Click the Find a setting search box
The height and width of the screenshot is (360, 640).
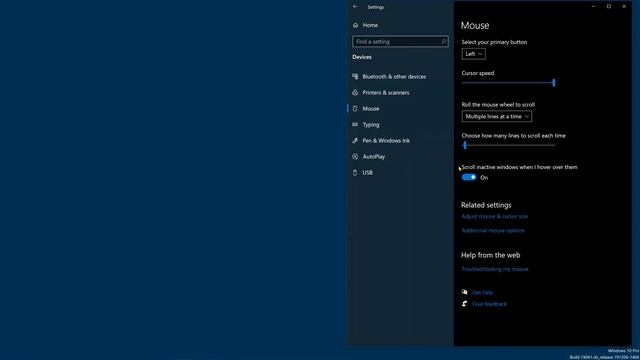pyautogui.click(x=400, y=42)
